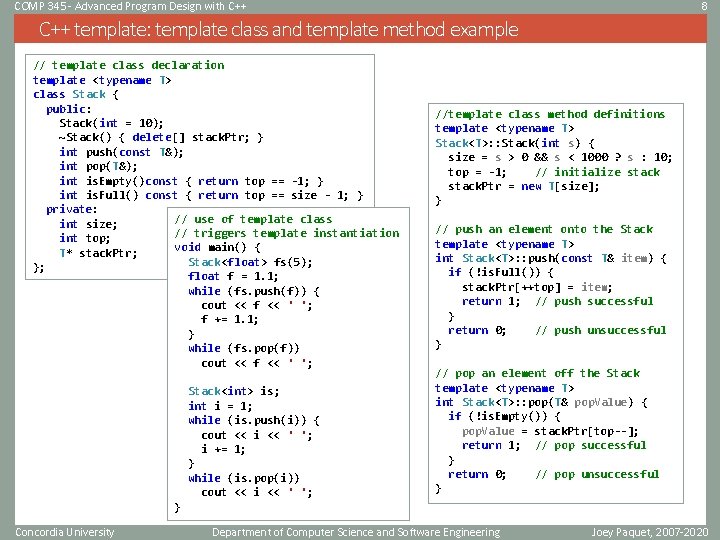
Task: Click the line 'Stack<int> is;'
Action: (x=234, y=391)
